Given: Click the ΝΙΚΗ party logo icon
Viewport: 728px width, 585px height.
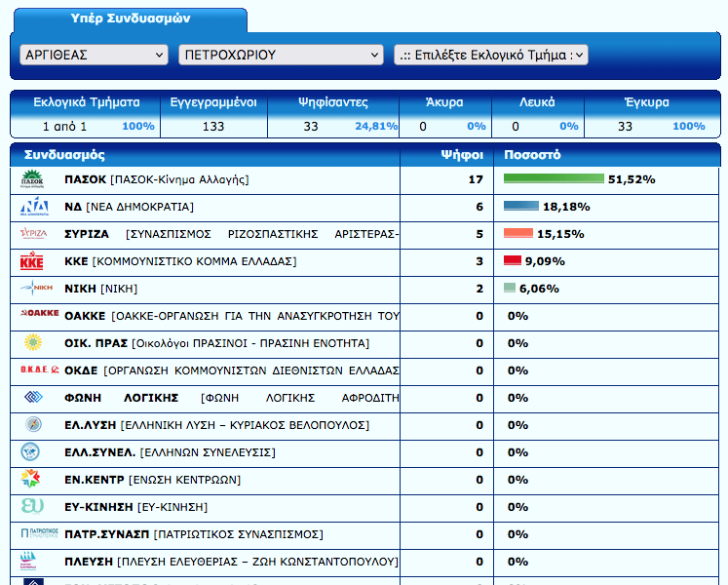Looking at the screenshot, I should (x=34, y=289).
